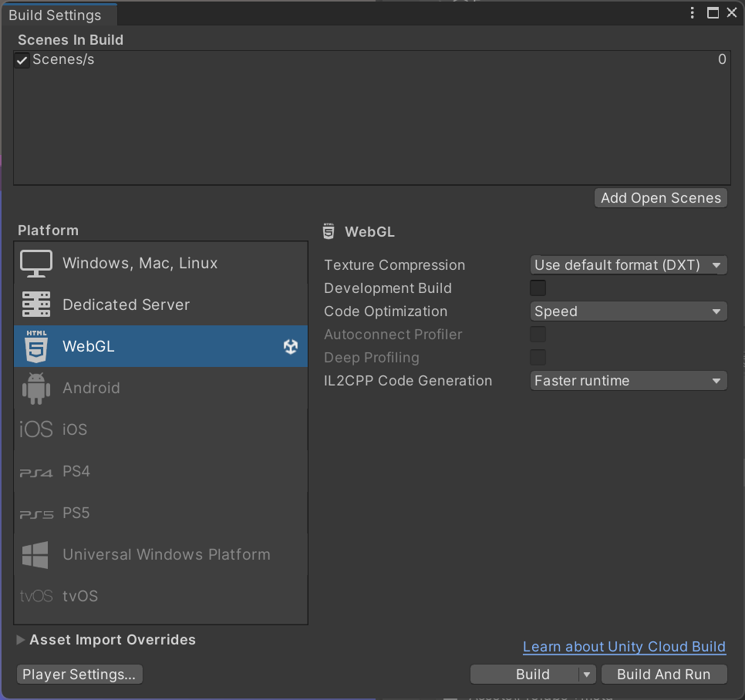Open the Build Settings kebab options menu
Screen dimensions: 745x700
pyautogui.click(x=693, y=13)
